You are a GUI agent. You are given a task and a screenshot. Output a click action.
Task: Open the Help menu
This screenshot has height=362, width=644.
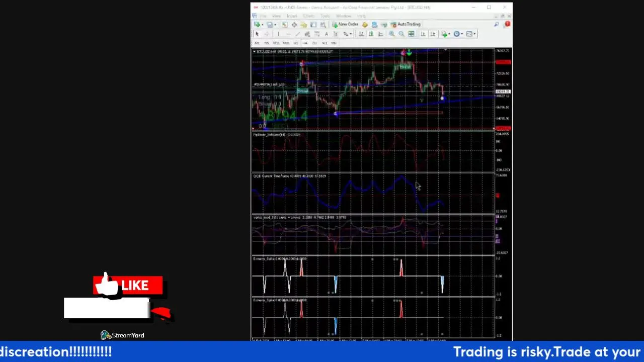361,16
